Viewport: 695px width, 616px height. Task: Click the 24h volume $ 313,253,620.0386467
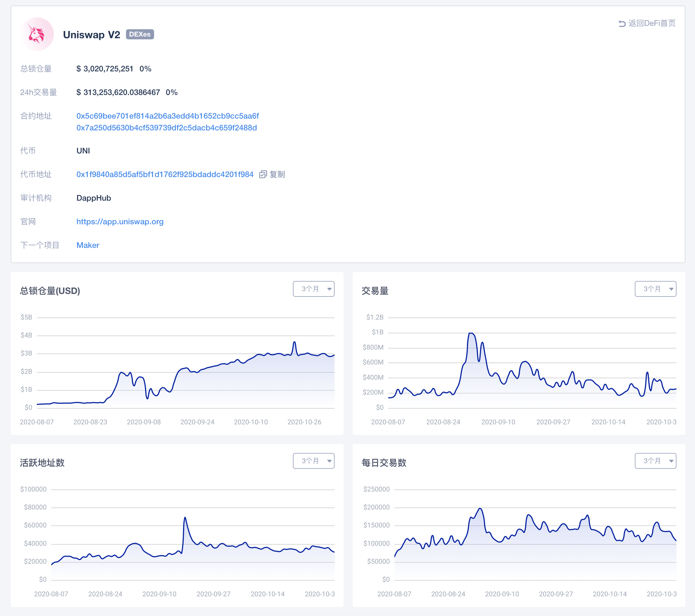[118, 92]
